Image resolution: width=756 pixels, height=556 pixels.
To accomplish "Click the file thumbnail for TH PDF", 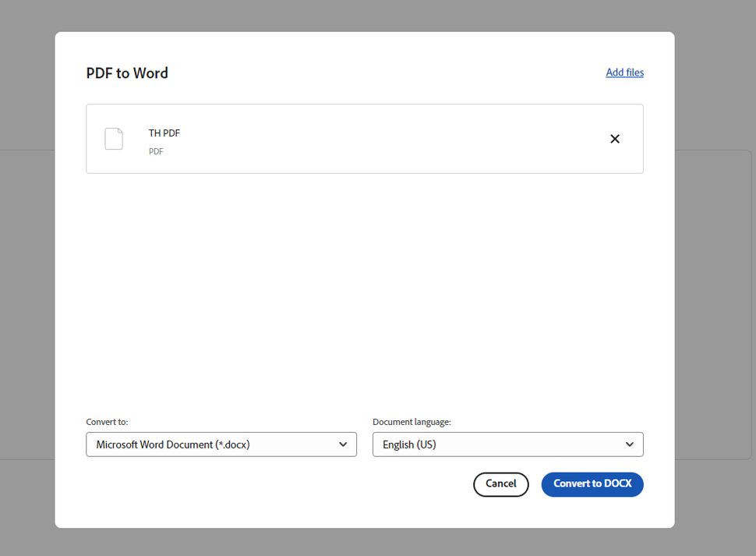I will [113, 138].
